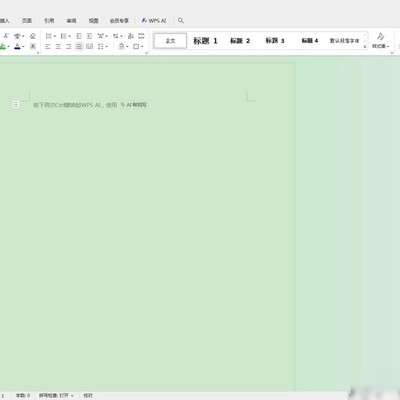This screenshot has height=400, width=400.
Task: Open the 样式集 dropdown
Action: click(381, 41)
